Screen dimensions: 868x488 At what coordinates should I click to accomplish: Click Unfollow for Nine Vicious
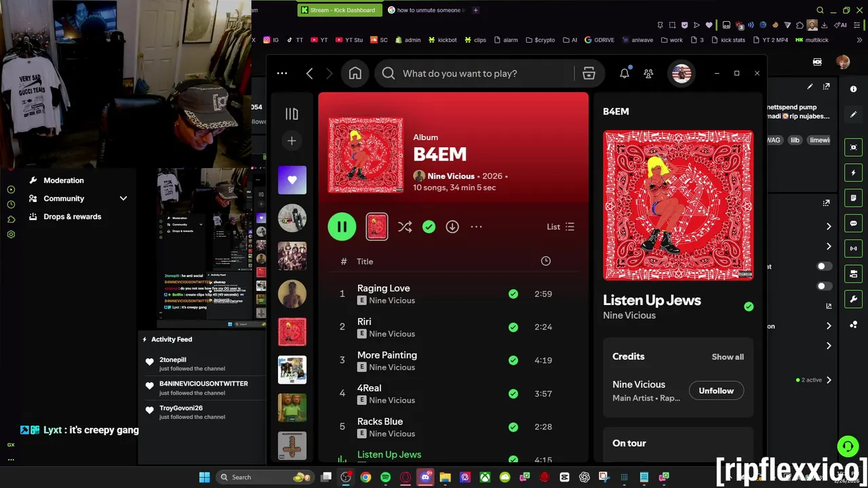pos(716,391)
